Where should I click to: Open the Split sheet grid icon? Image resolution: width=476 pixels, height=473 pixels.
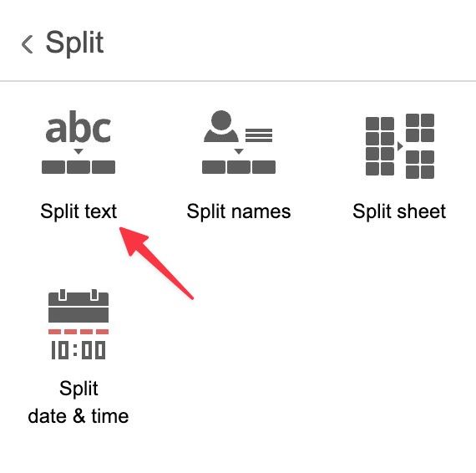[400, 146]
